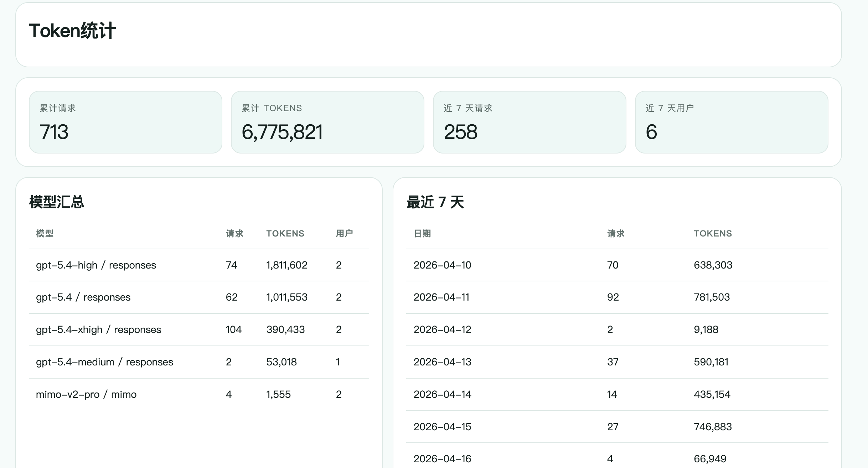Click token count 1,555
Viewport: 868px width, 468px height.
279,395
